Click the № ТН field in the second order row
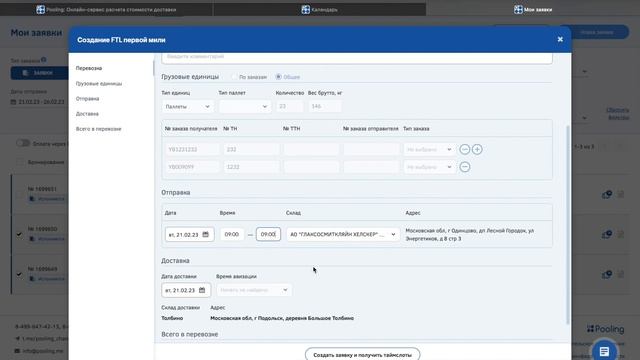Screen dimensions: 640x360 pyautogui.click(x=251, y=167)
